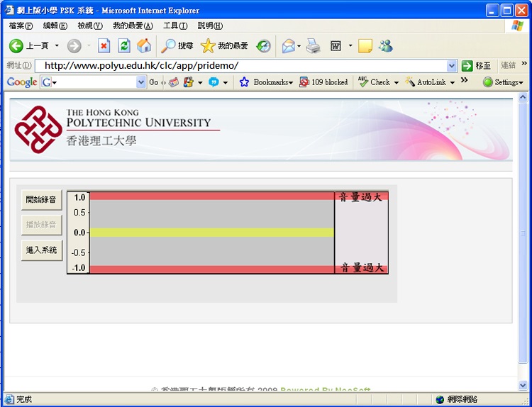Click the Print icon

point(313,46)
